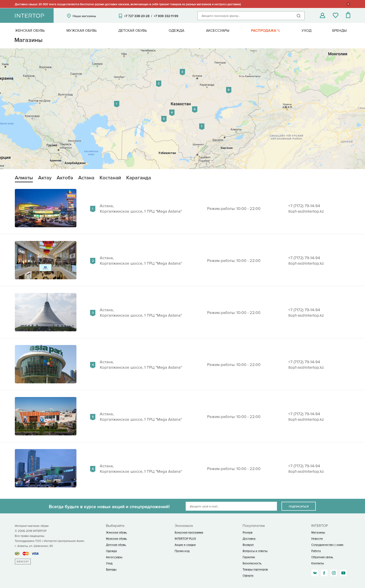Select the Актобэ city tab
The width and height of the screenshot is (365, 588).
[65, 178]
